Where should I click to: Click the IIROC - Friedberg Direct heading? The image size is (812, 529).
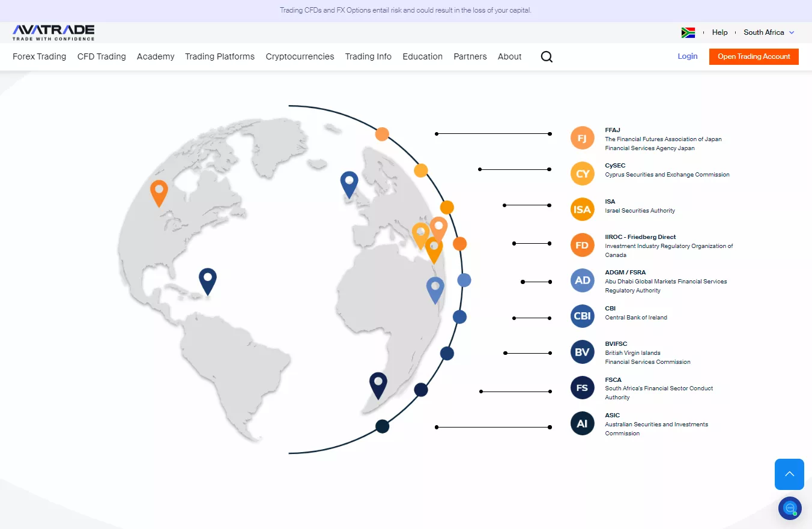(640, 237)
